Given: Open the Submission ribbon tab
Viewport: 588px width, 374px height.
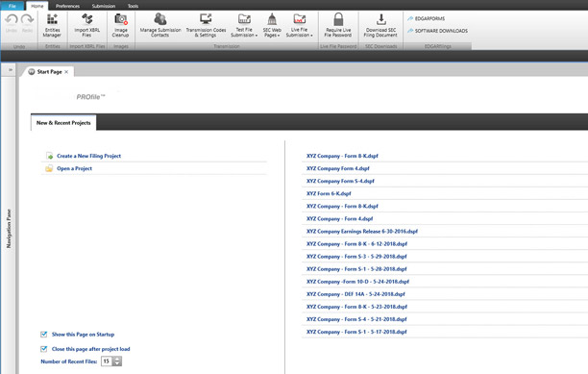Looking at the screenshot, I should 104,6.
